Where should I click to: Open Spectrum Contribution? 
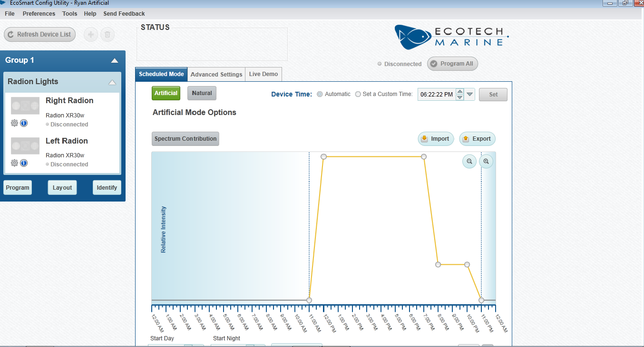coord(185,139)
